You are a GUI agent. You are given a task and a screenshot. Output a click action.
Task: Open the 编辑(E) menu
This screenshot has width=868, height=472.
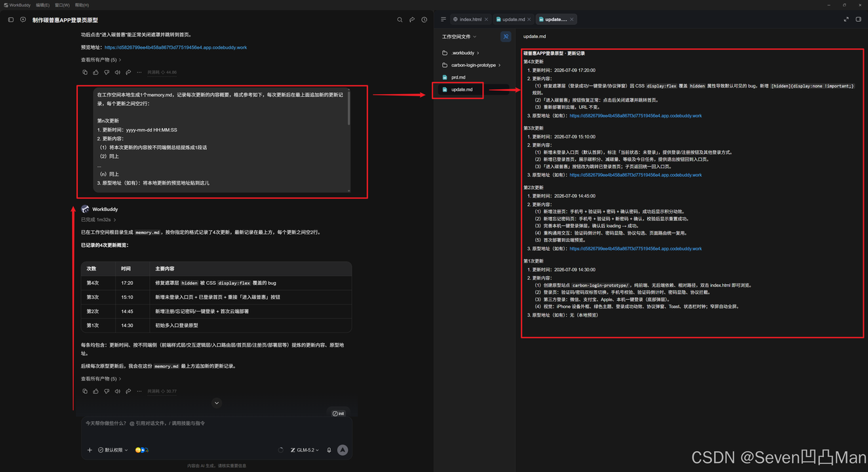click(43, 5)
